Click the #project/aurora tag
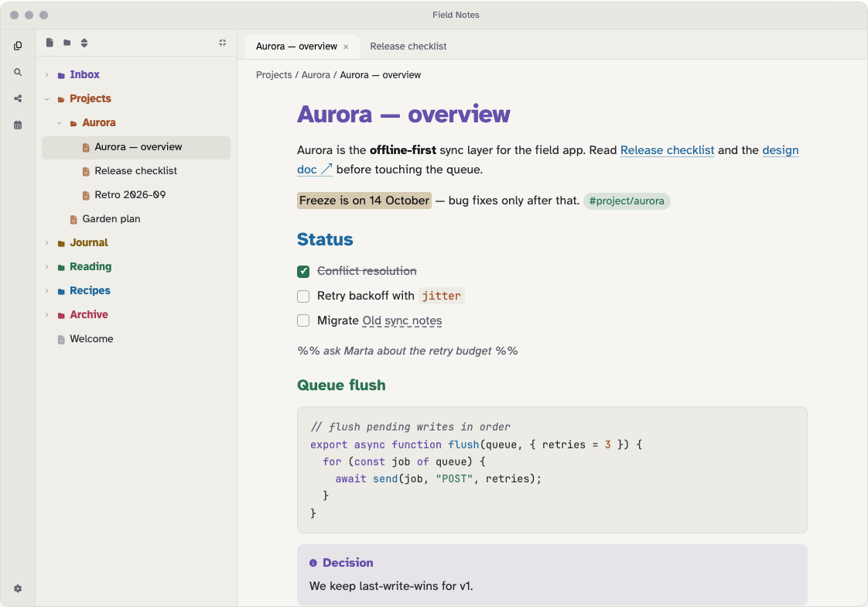 click(627, 201)
